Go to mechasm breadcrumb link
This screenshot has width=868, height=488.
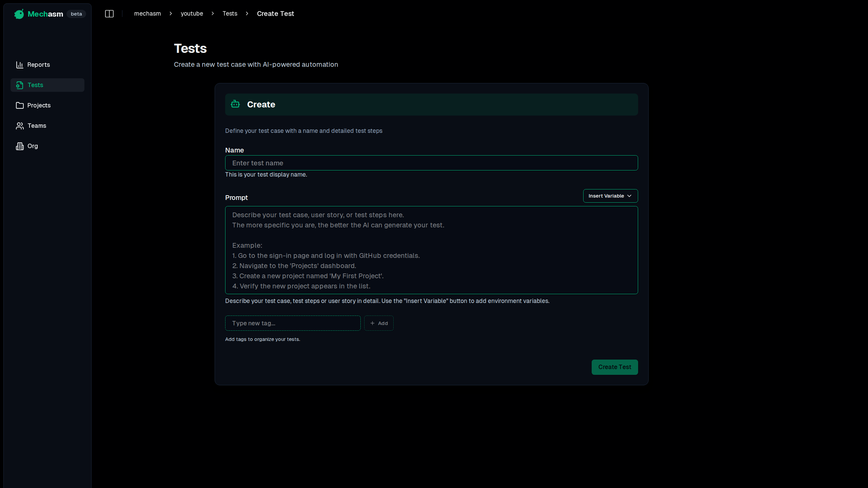coord(147,14)
